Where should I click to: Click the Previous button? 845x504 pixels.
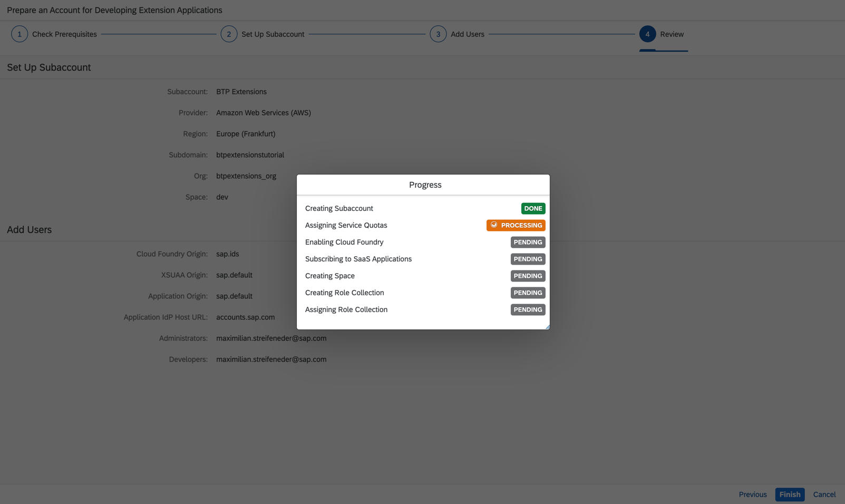752,495
